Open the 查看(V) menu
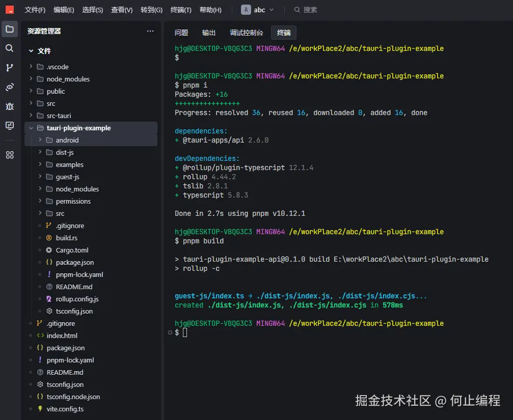 click(122, 10)
